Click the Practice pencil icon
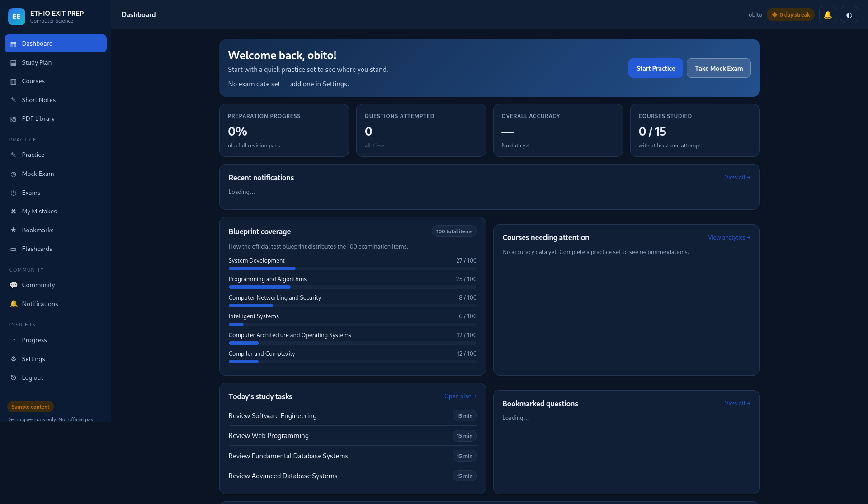The width and height of the screenshot is (868, 504). point(14,155)
